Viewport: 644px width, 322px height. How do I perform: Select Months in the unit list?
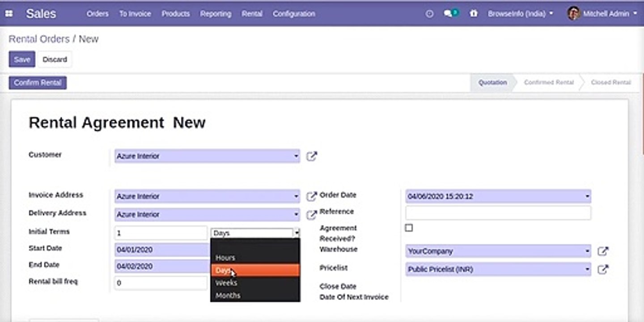pos(255,295)
